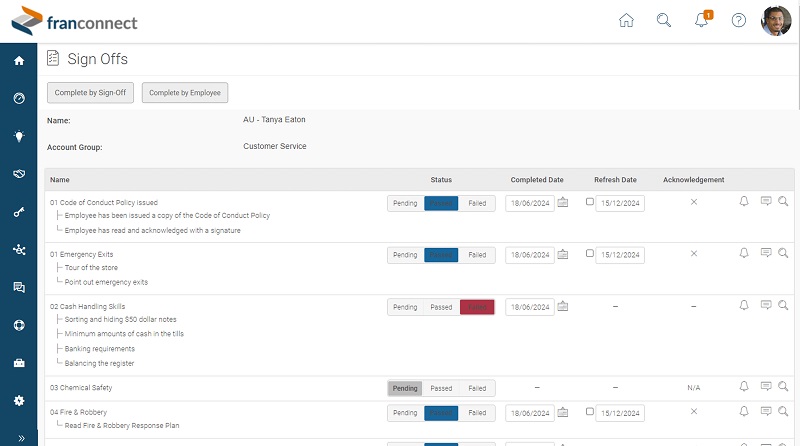
Task: Open notifications bell with badge
Action: pyautogui.click(x=701, y=20)
